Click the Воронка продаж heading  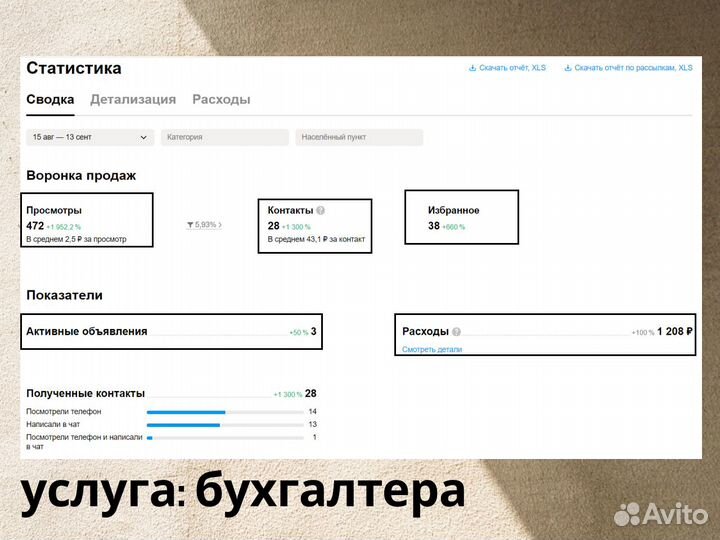[x=81, y=175]
